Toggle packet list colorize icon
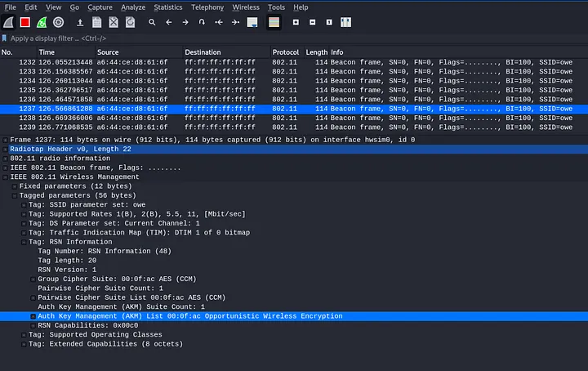Screen dimensions: 588x371 click(x=273, y=22)
